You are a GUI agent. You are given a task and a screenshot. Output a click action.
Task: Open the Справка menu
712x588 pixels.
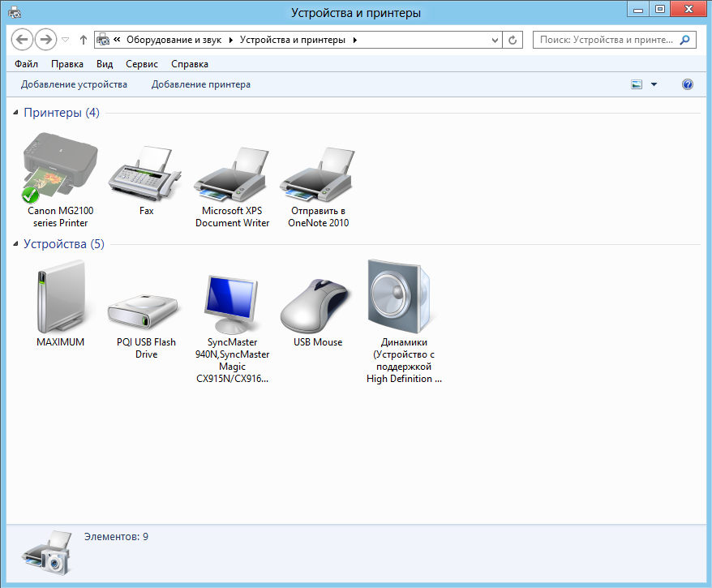point(190,64)
